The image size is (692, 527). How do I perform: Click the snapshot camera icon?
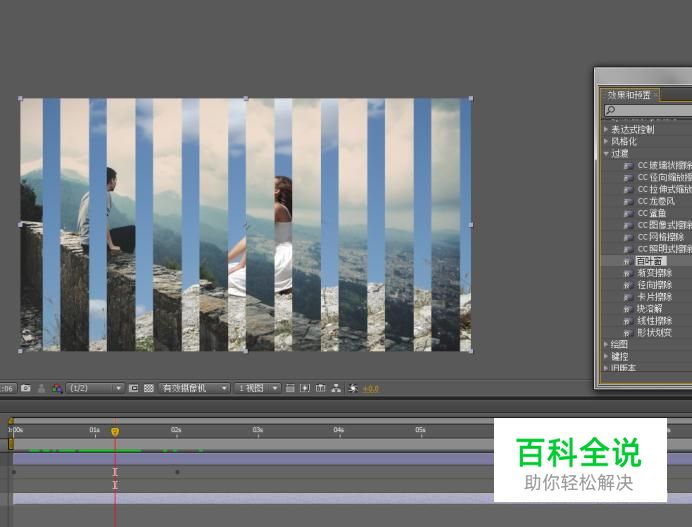pos(26,388)
